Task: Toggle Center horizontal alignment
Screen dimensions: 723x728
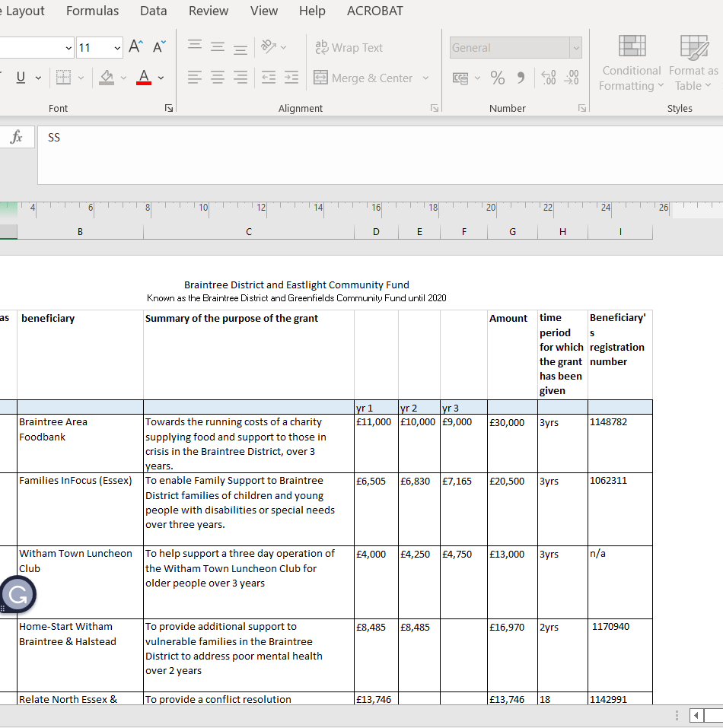Action: [218, 78]
